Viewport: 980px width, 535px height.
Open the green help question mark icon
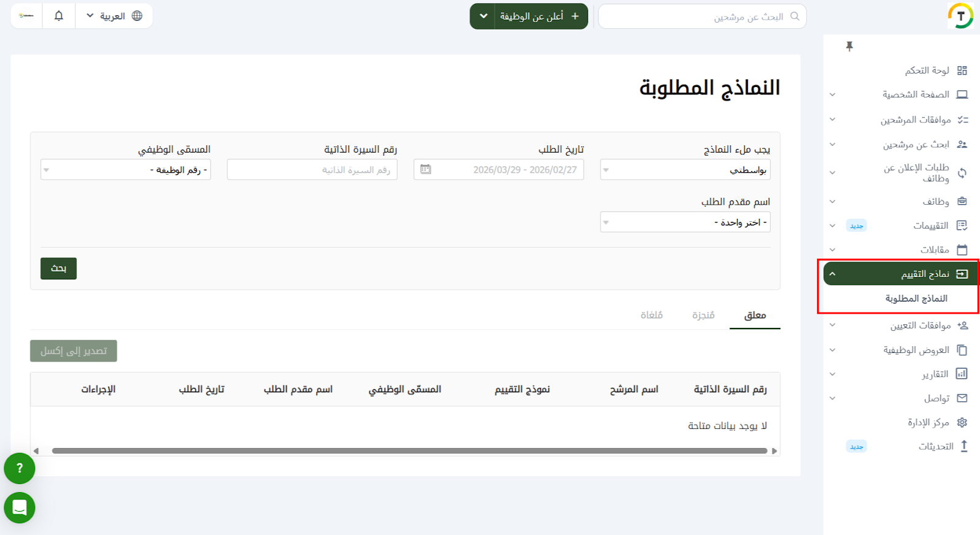click(20, 468)
